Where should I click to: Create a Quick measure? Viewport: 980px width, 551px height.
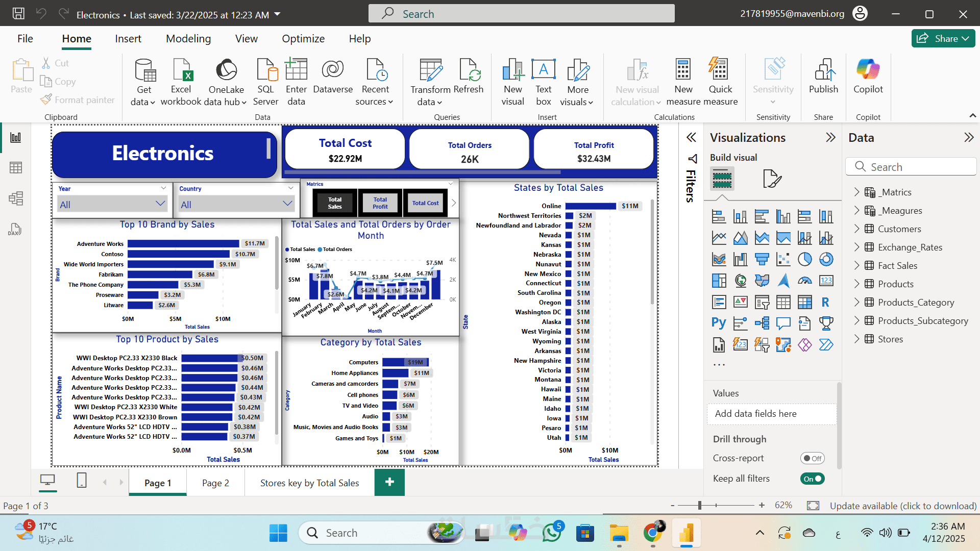720,82
